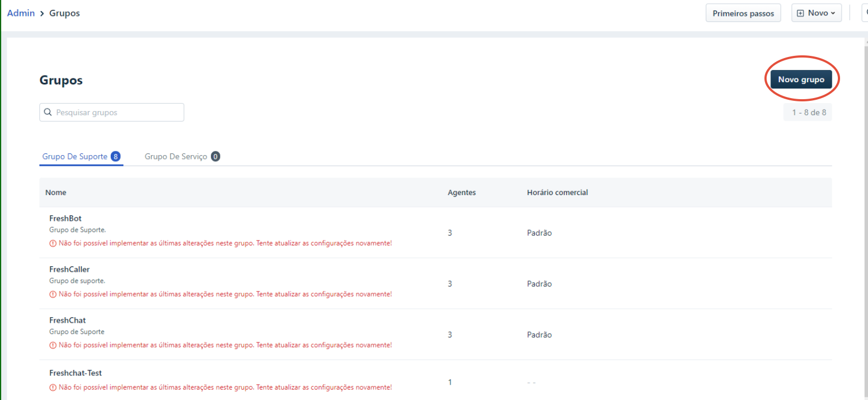Screen dimensions: 868x400
Task: Click Padrão in the FreshCaller row
Action: 539,284
